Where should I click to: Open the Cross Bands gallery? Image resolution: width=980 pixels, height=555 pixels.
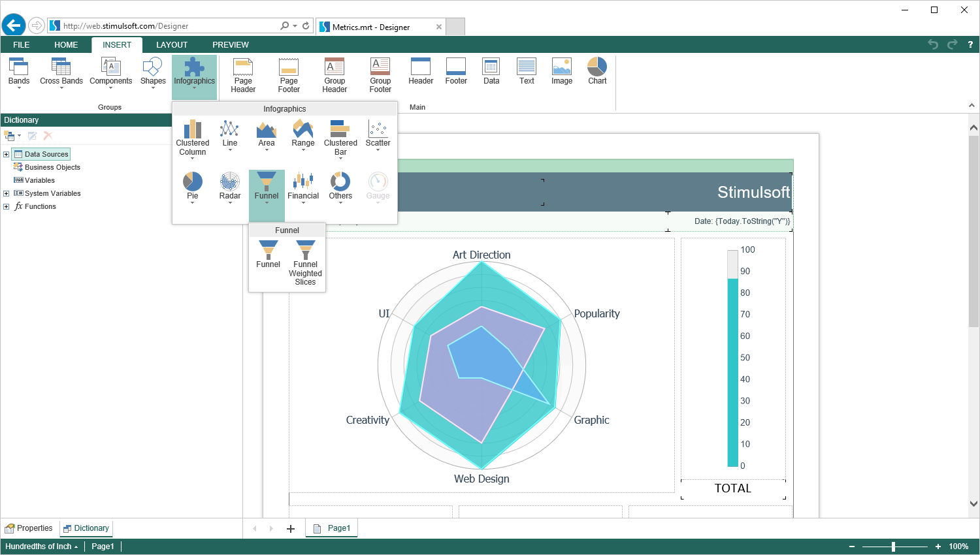coord(61,73)
